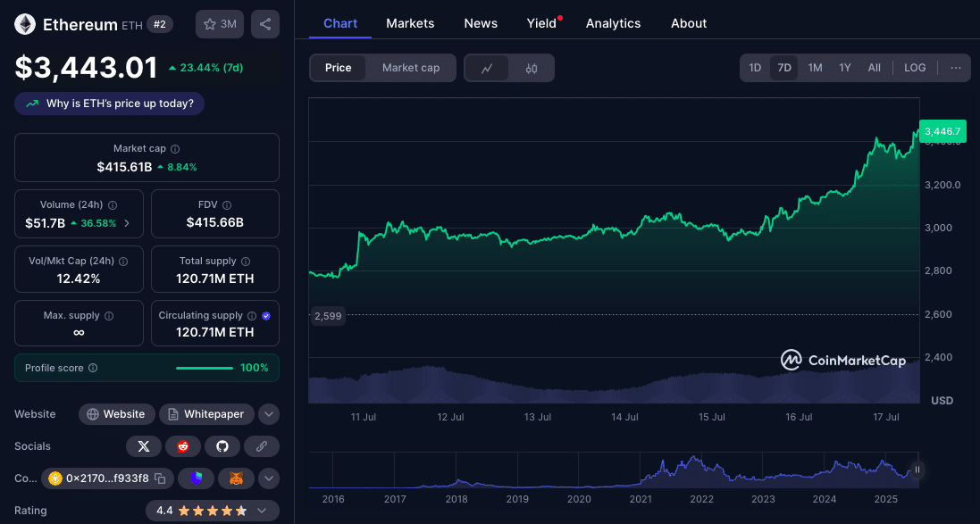
Task: Click the USD currency label on chart
Action: coord(942,400)
